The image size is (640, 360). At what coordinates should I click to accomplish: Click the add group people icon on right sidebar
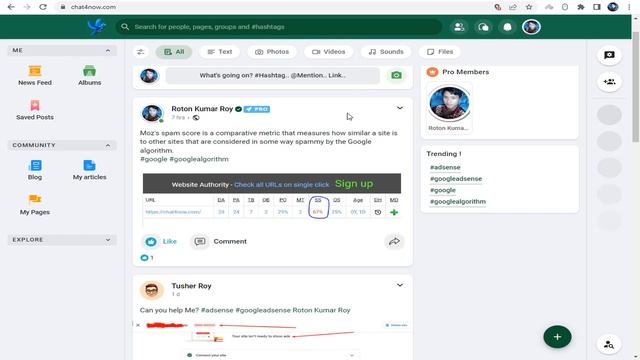click(x=609, y=82)
